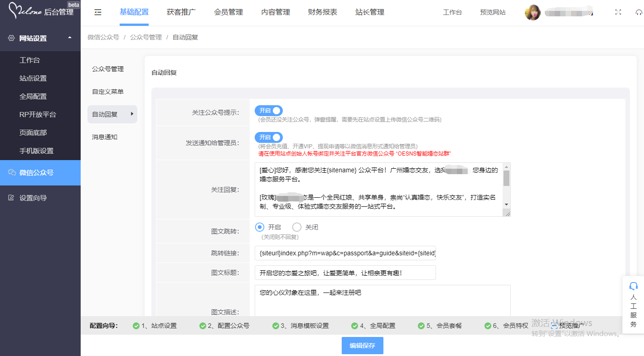
Task: Open the 财务报表 top tab
Action: point(323,12)
